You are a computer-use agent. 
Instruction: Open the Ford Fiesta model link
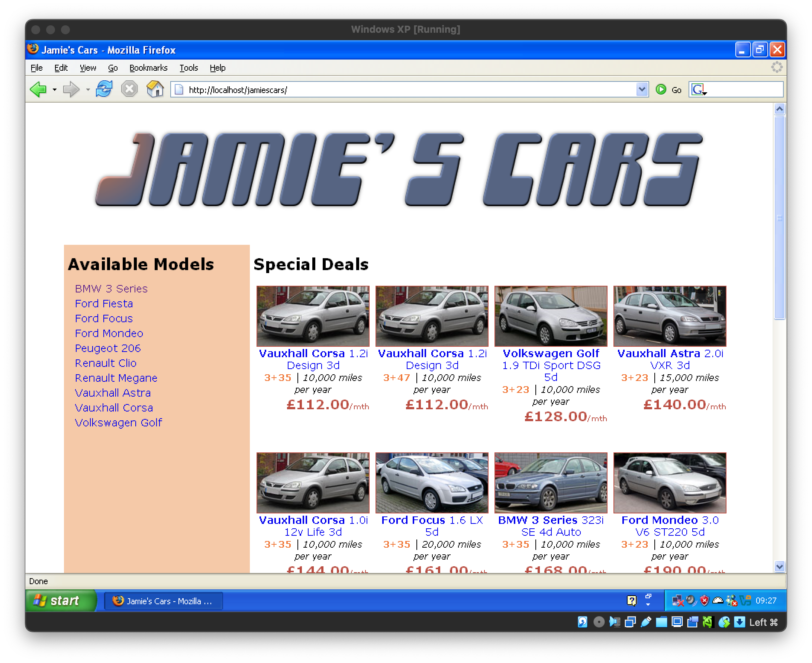[x=104, y=304]
